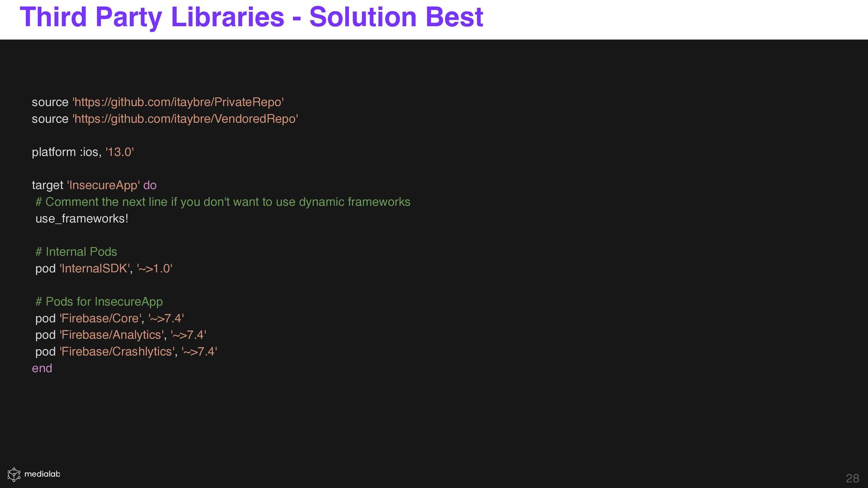Click the medialab logo icon
Image resolution: width=868 pixels, height=488 pixels.
14,474
